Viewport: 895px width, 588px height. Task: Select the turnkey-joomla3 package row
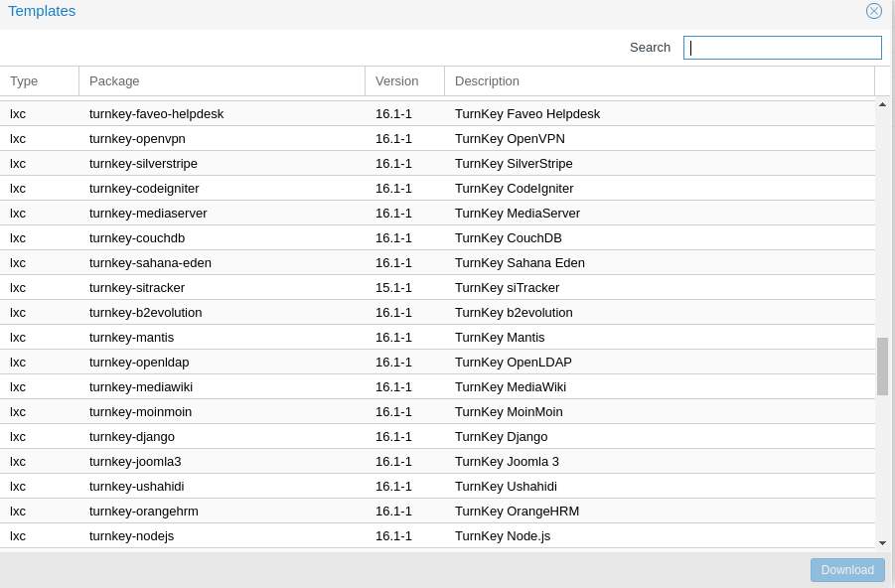135,461
